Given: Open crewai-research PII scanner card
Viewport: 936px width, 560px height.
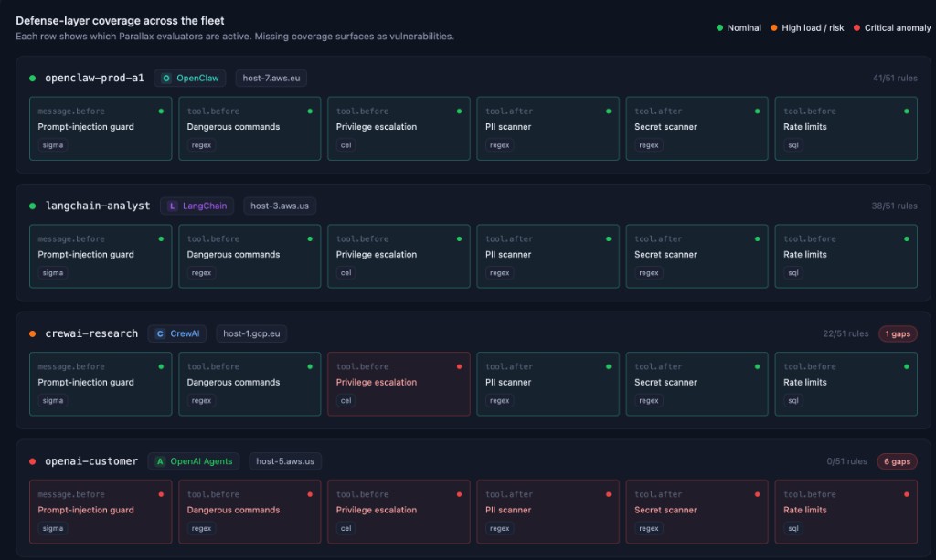Looking at the screenshot, I should pos(548,384).
